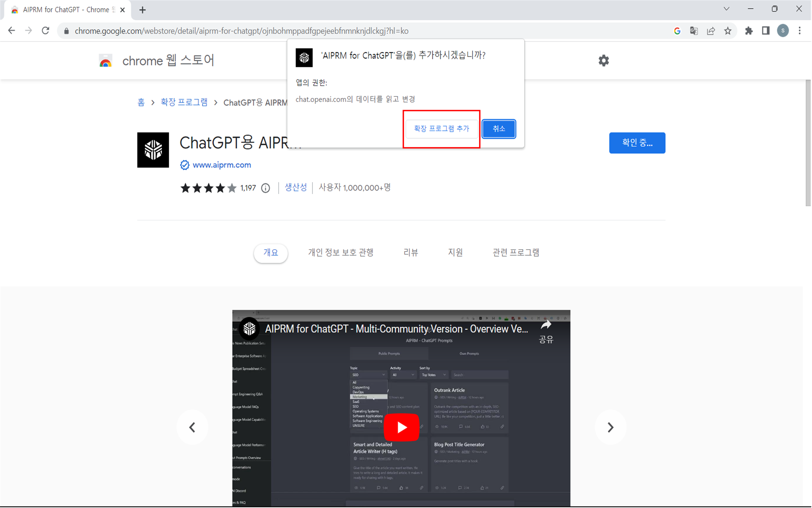Reload the current page
The image size is (812, 508).
coord(46,31)
